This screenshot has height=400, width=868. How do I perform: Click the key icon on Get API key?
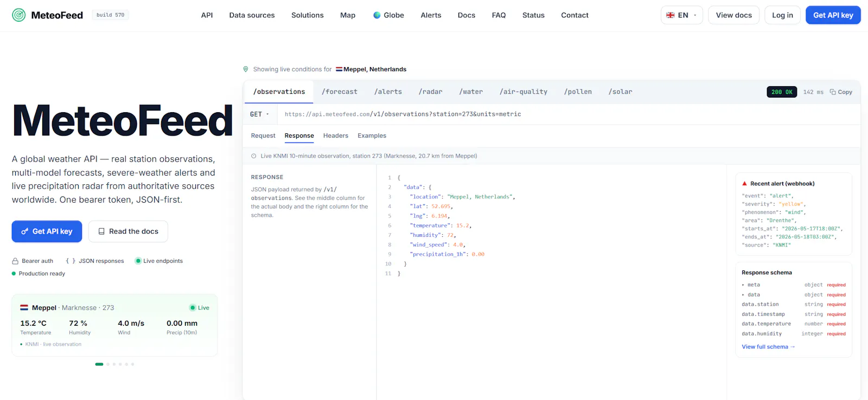[x=24, y=231]
